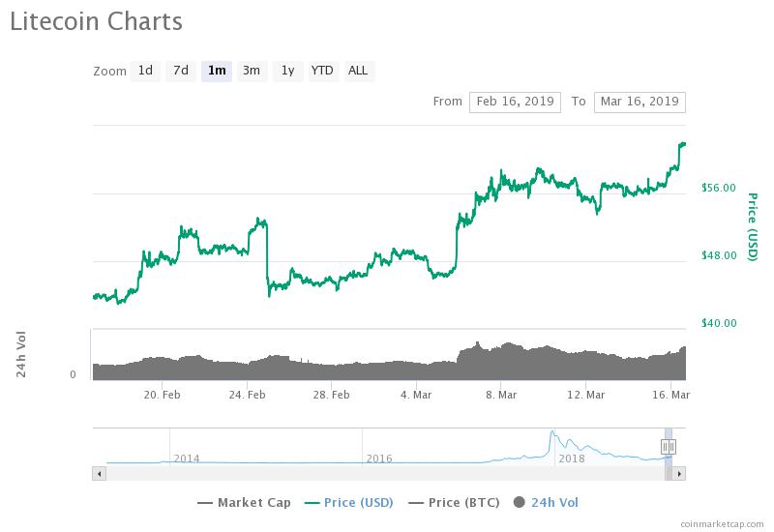Click the navigator scrollbar left arrow
The width and height of the screenshot is (774, 532).
(98, 473)
